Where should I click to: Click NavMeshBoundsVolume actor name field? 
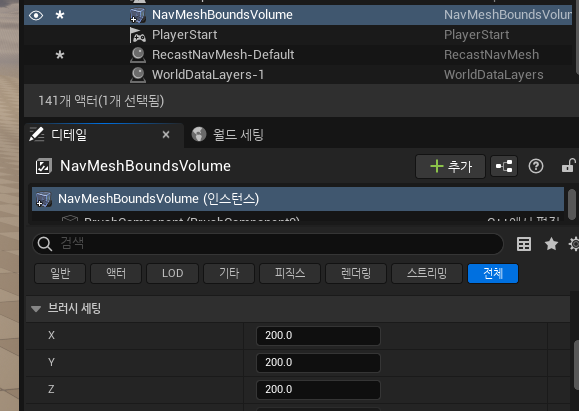pyautogui.click(x=145, y=166)
